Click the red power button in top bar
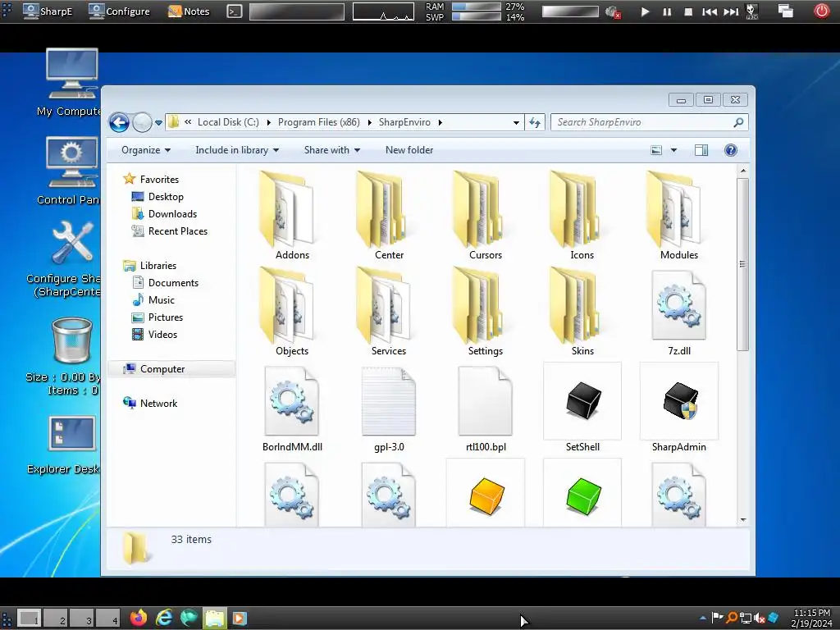Image resolution: width=840 pixels, height=630 pixels. click(x=821, y=11)
